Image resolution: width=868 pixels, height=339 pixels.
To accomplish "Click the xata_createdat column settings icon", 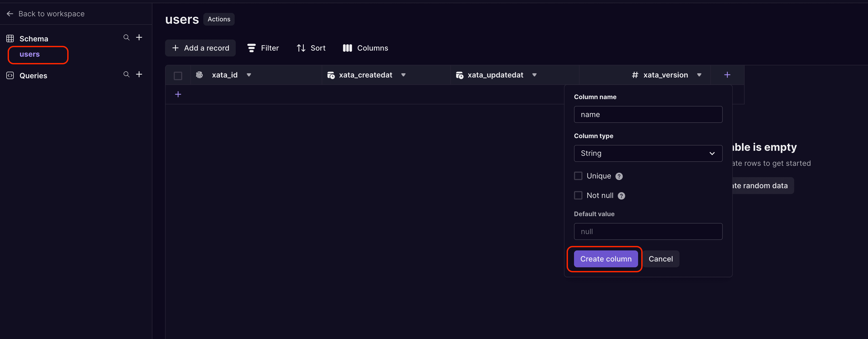I will tap(404, 75).
